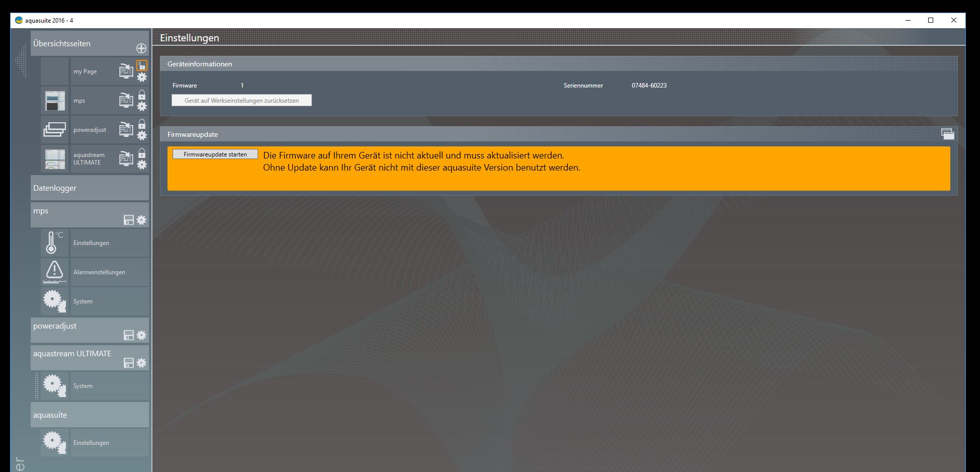The width and height of the screenshot is (980, 472).
Task: Click the serial number 07484-60223
Action: [649, 86]
